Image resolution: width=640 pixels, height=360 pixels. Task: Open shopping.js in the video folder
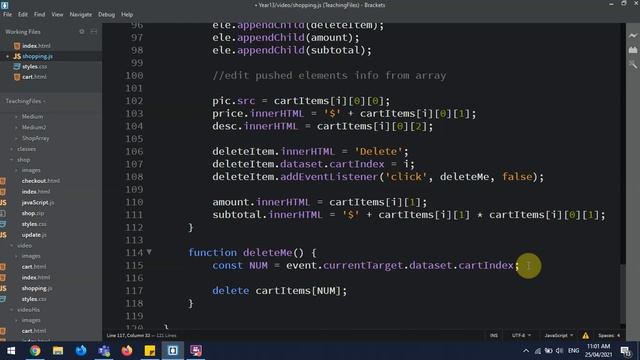(x=37, y=288)
